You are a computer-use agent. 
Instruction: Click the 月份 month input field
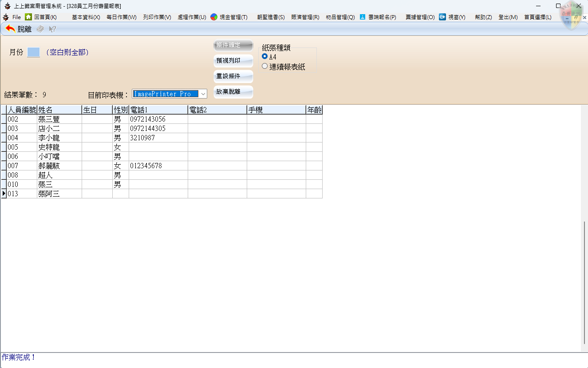[33, 52]
